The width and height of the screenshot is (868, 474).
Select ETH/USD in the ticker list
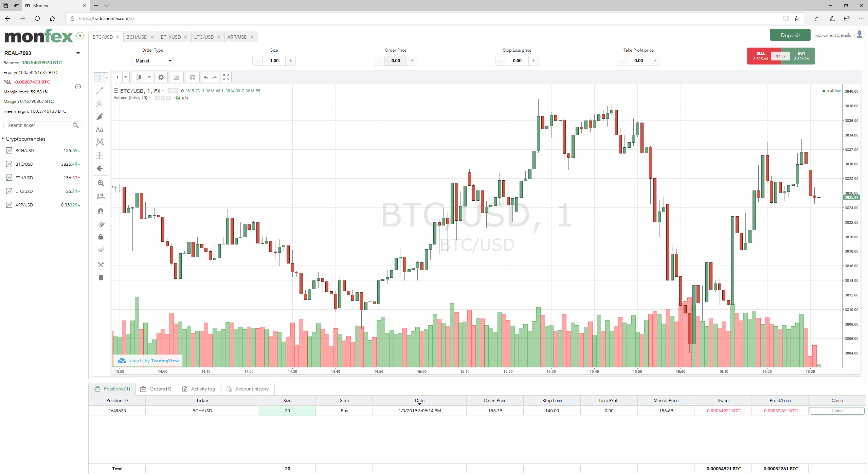point(42,178)
